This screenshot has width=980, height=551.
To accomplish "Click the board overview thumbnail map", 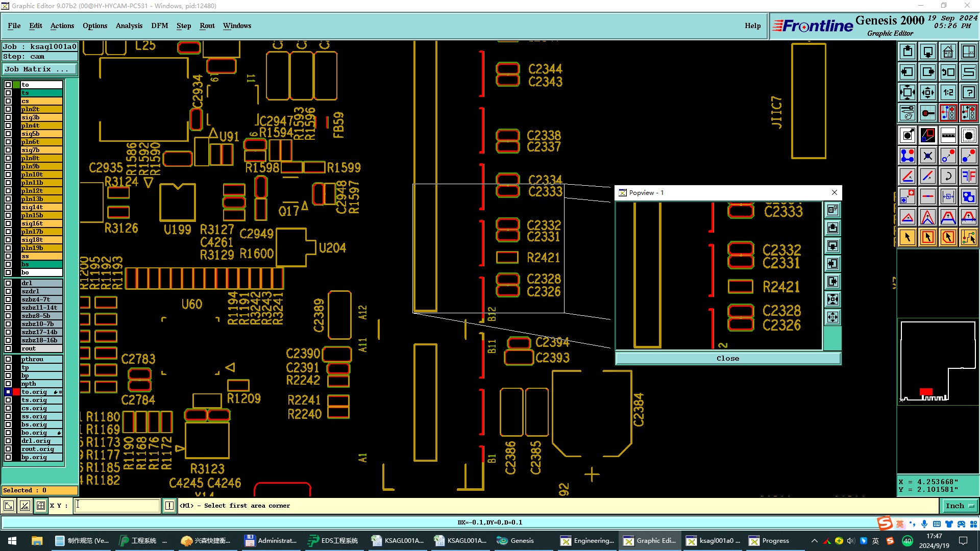I will (938, 361).
